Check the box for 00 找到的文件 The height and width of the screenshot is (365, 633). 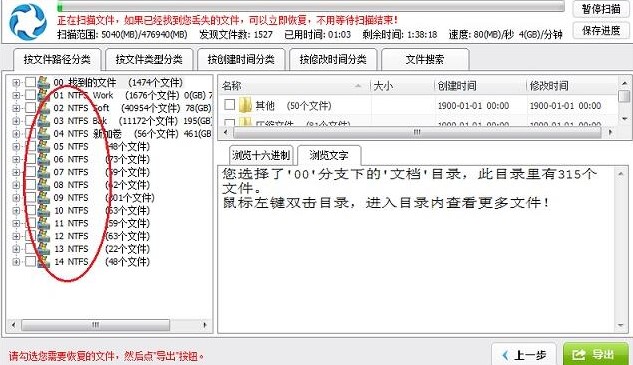[30, 82]
